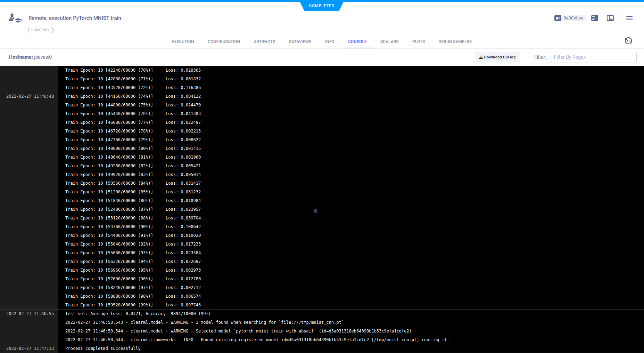The width and height of the screenshot is (644, 353).
Task: Switch to the Execution tab
Action: click(183, 42)
